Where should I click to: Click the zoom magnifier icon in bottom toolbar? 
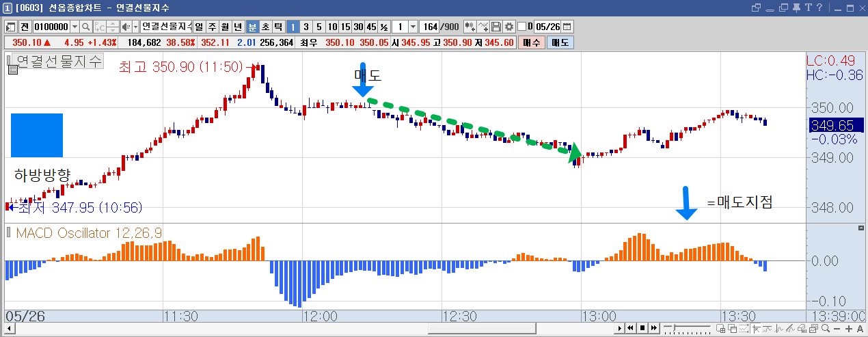click(825, 329)
